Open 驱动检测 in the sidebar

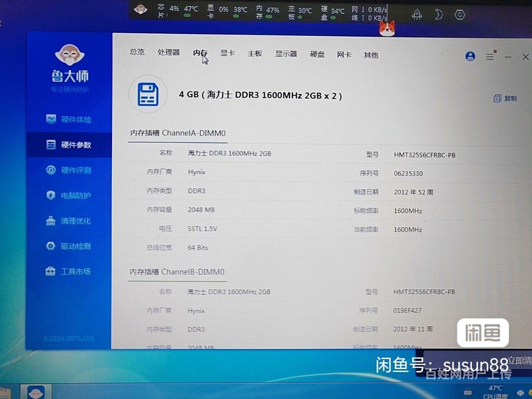[x=69, y=246]
